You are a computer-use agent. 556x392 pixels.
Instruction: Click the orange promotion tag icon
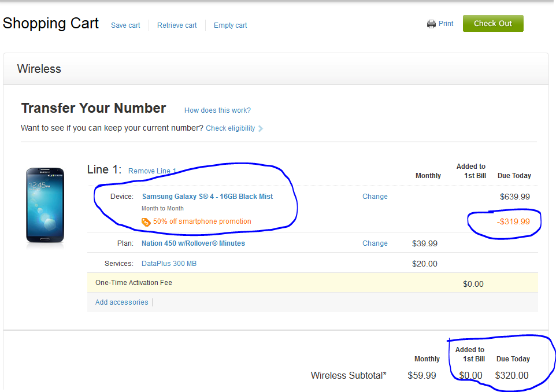pos(146,221)
